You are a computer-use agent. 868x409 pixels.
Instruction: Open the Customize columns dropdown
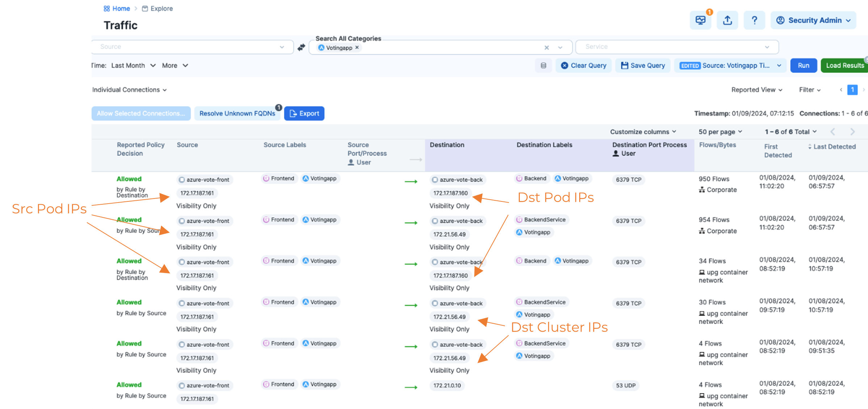click(643, 132)
